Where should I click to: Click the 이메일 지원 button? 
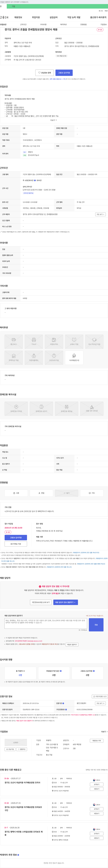point(16,544)
